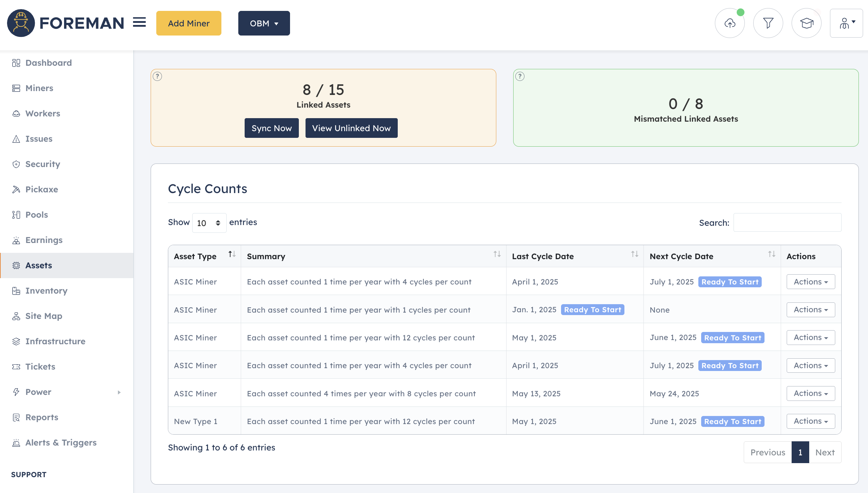Click the Alerts & Triggers siren icon
868x493 pixels.
pos(16,443)
